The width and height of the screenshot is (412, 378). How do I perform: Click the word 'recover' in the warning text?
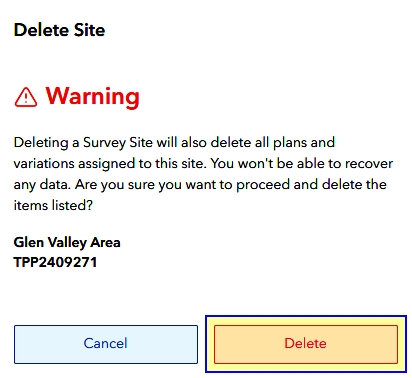click(x=369, y=164)
